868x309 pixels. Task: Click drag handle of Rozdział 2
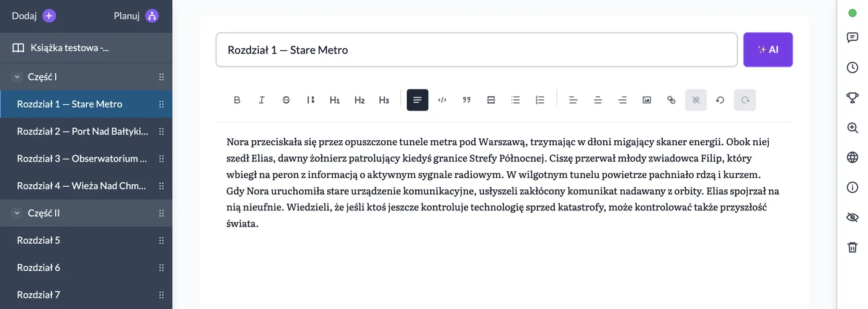pos(161,132)
